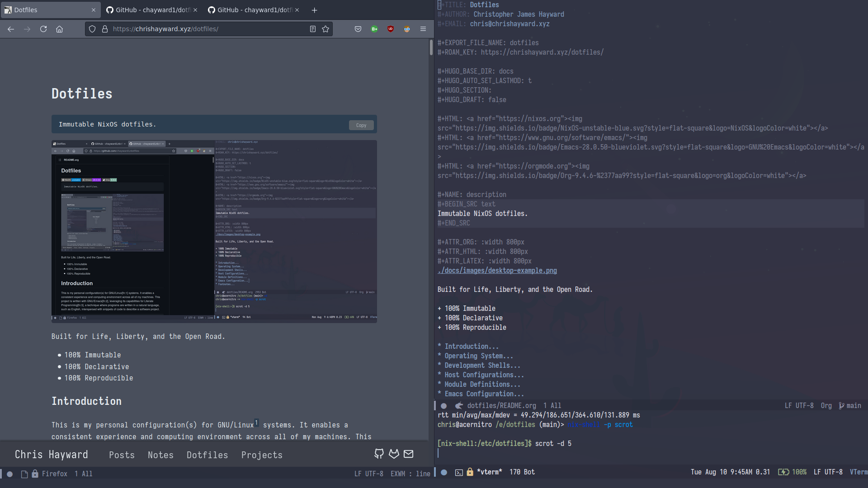Screen dimensions: 868x488
Task: Click the back navigation arrow button
Action: [x=11, y=28]
